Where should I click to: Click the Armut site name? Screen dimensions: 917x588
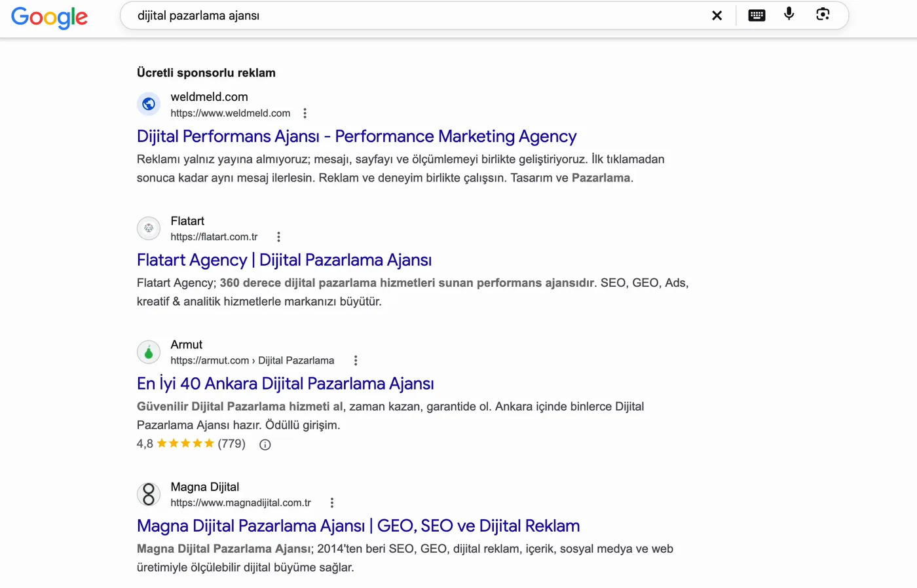click(x=187, y=344)
